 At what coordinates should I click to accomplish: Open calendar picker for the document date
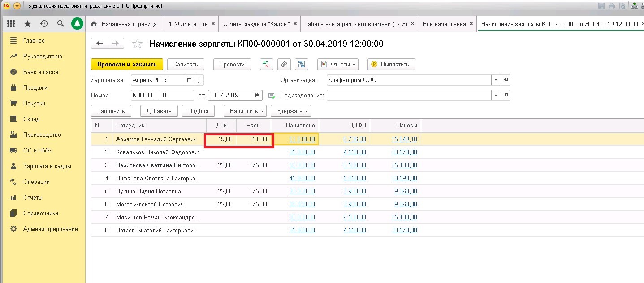(258, 95)
